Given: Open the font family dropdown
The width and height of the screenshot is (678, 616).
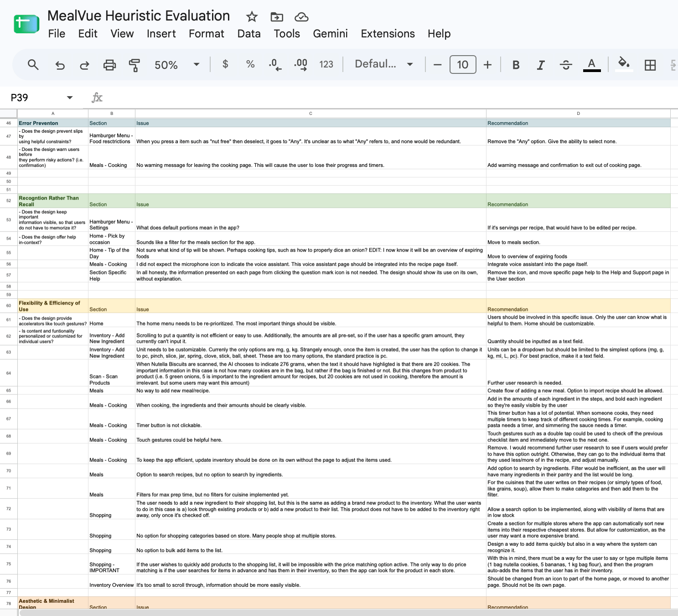Looking at the screenshot, I should coord(384,64).
